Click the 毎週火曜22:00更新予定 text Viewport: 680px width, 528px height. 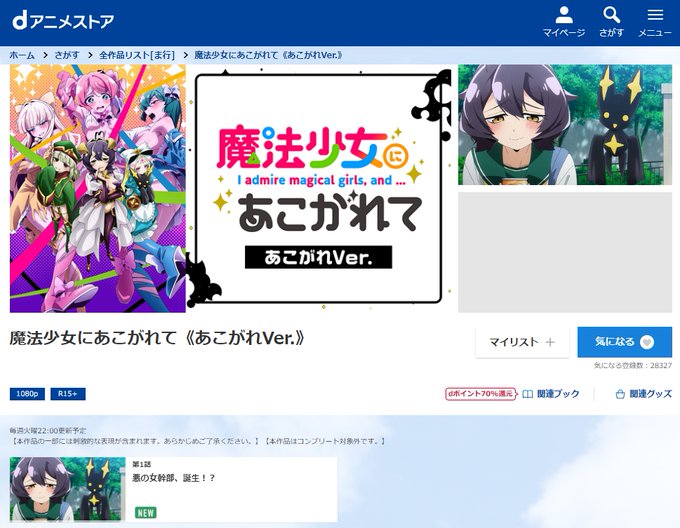[x=48, y=430]
